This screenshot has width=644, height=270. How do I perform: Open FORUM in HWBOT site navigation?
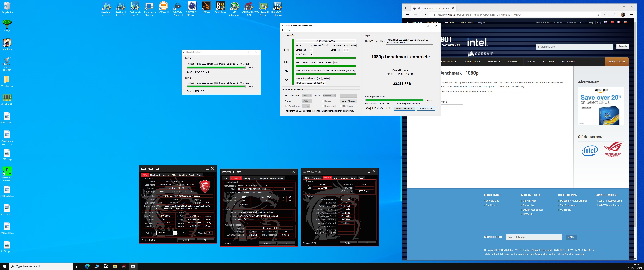click(x=531, y=62)
